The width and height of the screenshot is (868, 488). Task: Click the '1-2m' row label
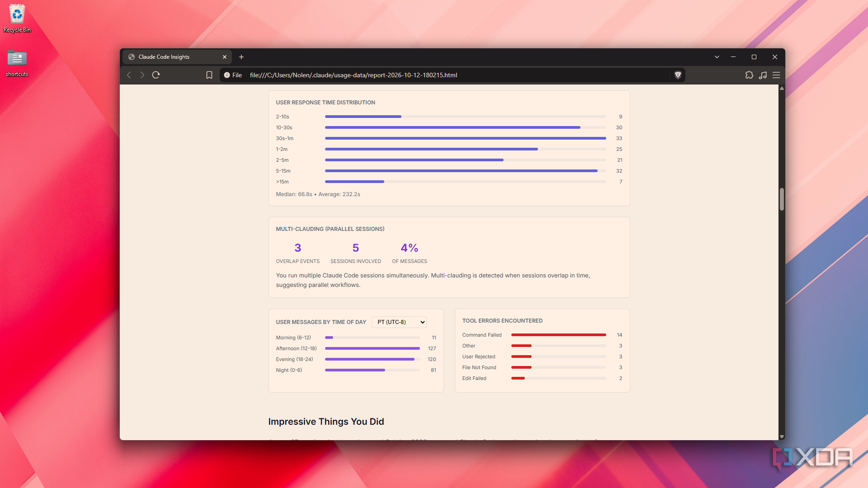282,149
